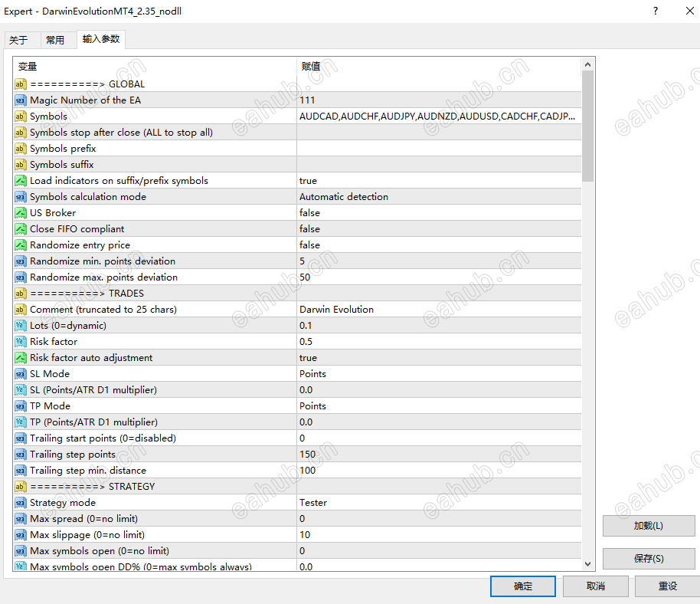Open Symbols calculation mode 'Automatic detection' dropdown
Screen dimensions: 700x604
[440, 196]
